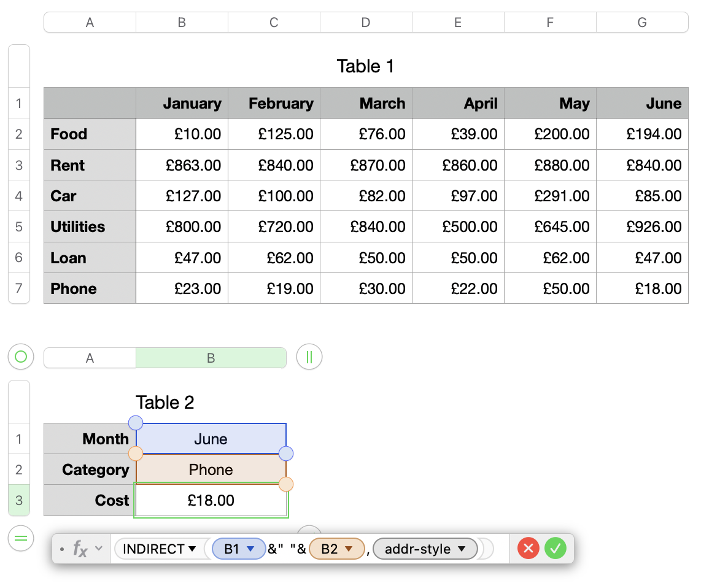Open the B2 reference token dropdown
Image resolution: width=728 pixels, height=583 pixels.
click(x=348, y=549)
